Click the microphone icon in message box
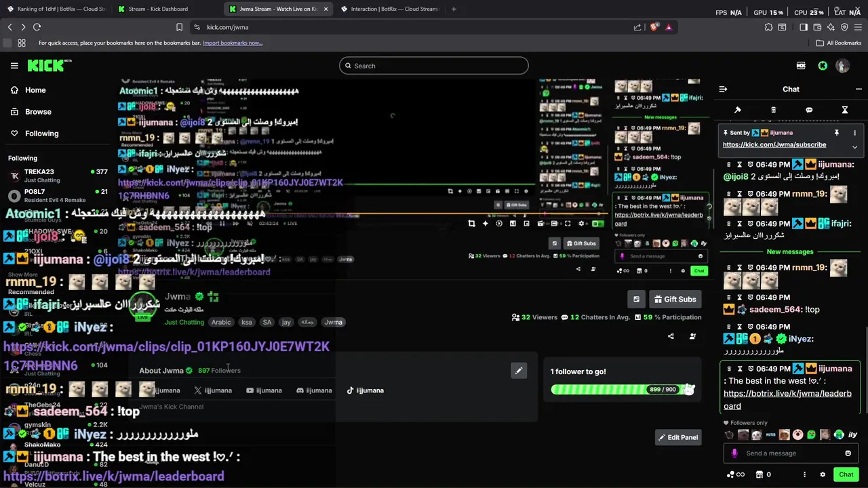The width and height of the screenshot is (868, 488). pyautogui.click(x=734, y=453)
